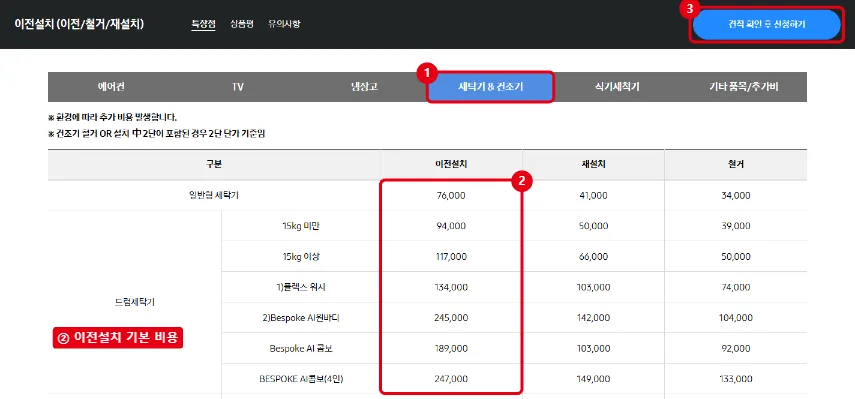Click the 76,000 이전설치 price
This screenshot has width=855, height=399.
[451, 195]
